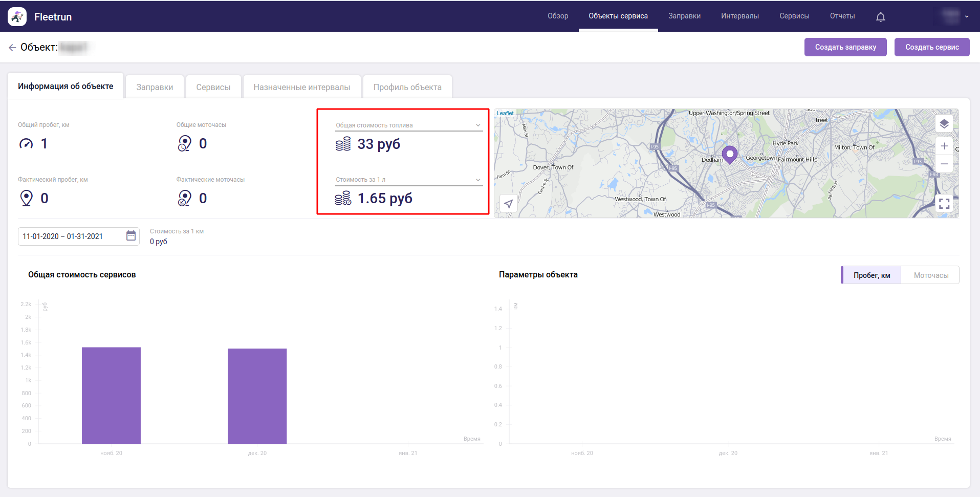Zoom out on the map
Image resolution: width=980 pixels, height=497 pixels.
pyautogui.click(x=944, y=164)
